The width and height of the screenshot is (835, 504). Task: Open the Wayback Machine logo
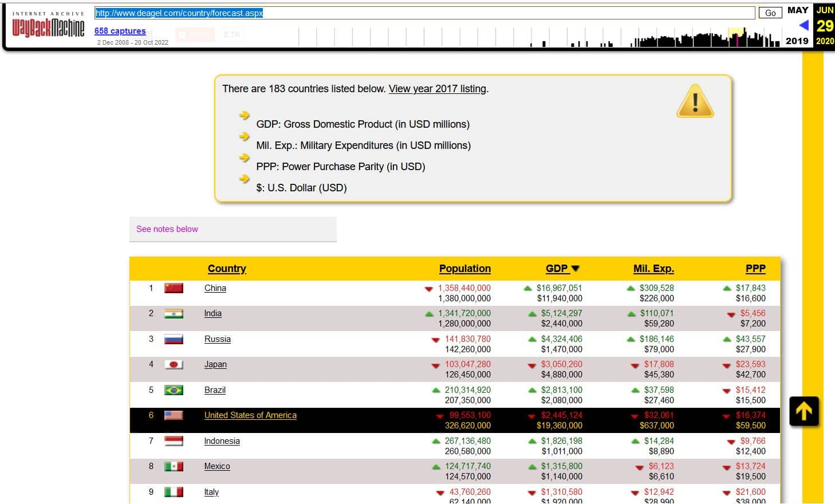coord(48,25)
